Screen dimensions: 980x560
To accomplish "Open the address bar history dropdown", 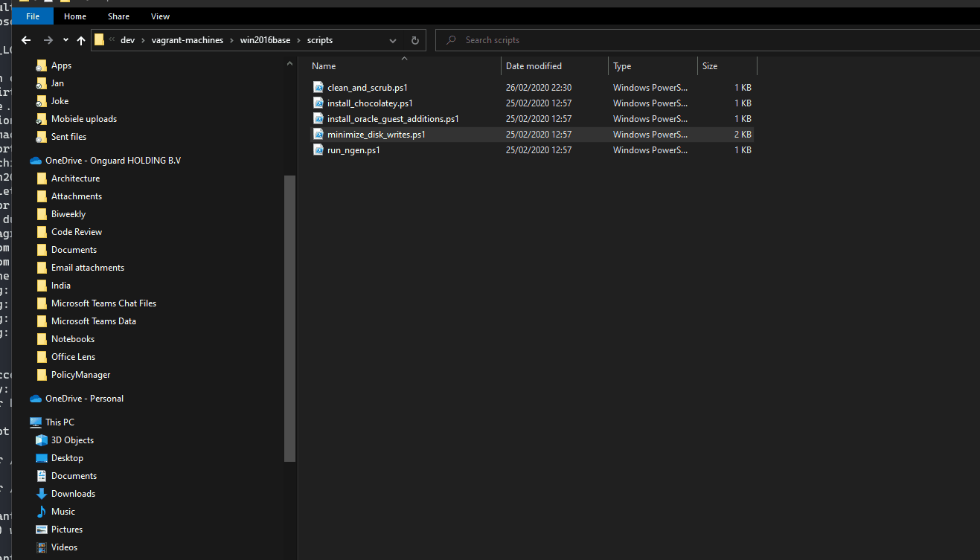I will click(x=392, y=40).
